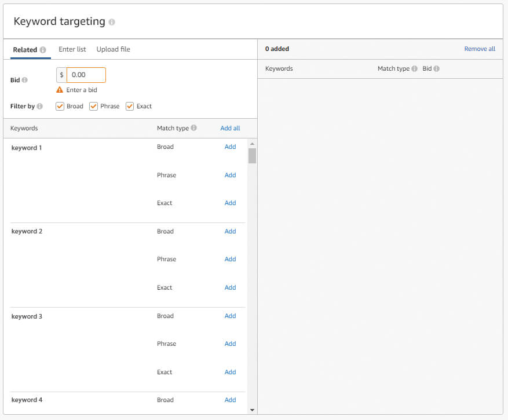Switch to the Enter list tab
The height and width of the screenshot is (420, 508).
[x=72, y=49]
